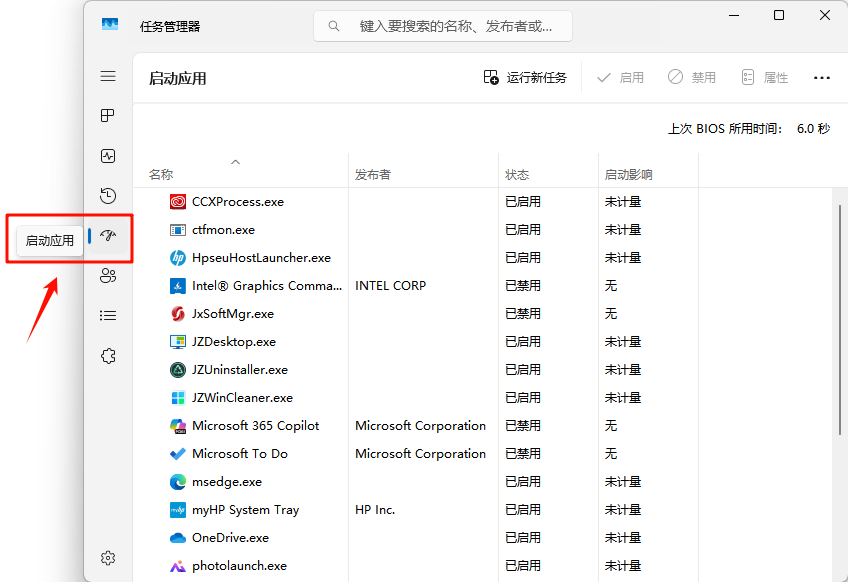Screen dimensions: 848x582
Task: Click the CCXProcess.exe Adobe icon
Action: pos(177,202)
